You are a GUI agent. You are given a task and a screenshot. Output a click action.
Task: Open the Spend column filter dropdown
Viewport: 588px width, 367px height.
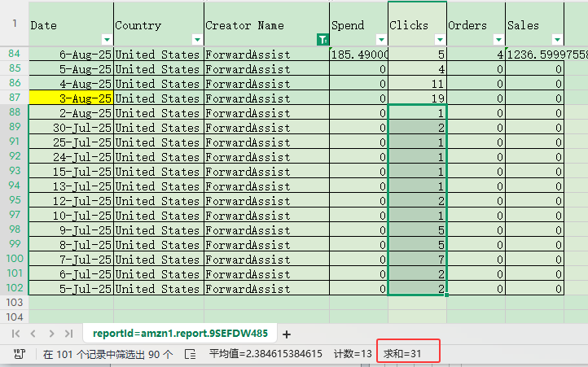(381, 39)
